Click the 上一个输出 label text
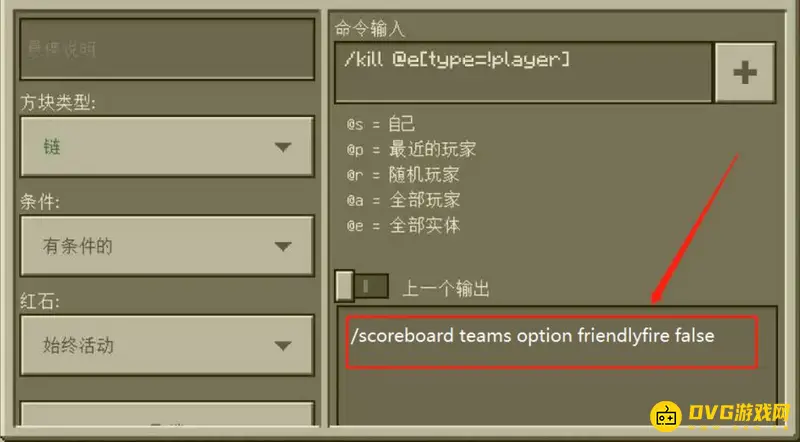This screenshot has height=442, width=800. [x=446, y=289]
